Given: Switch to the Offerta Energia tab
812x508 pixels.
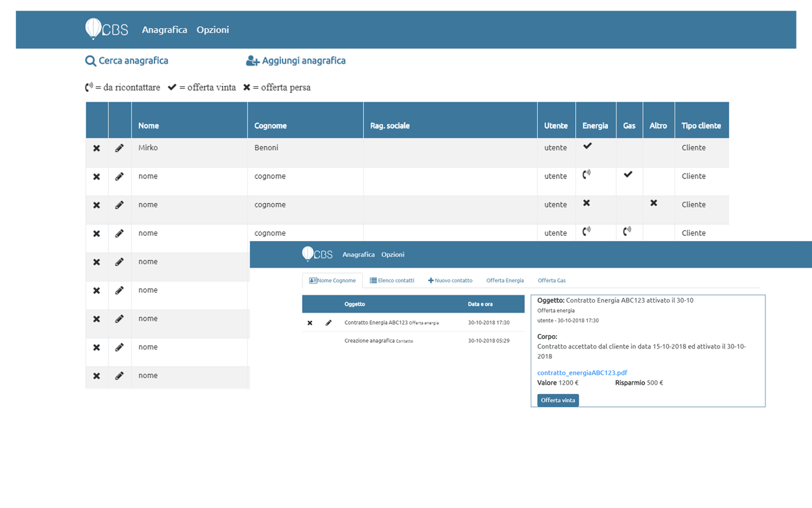Looking at the screenshot, I should [505, 280].
